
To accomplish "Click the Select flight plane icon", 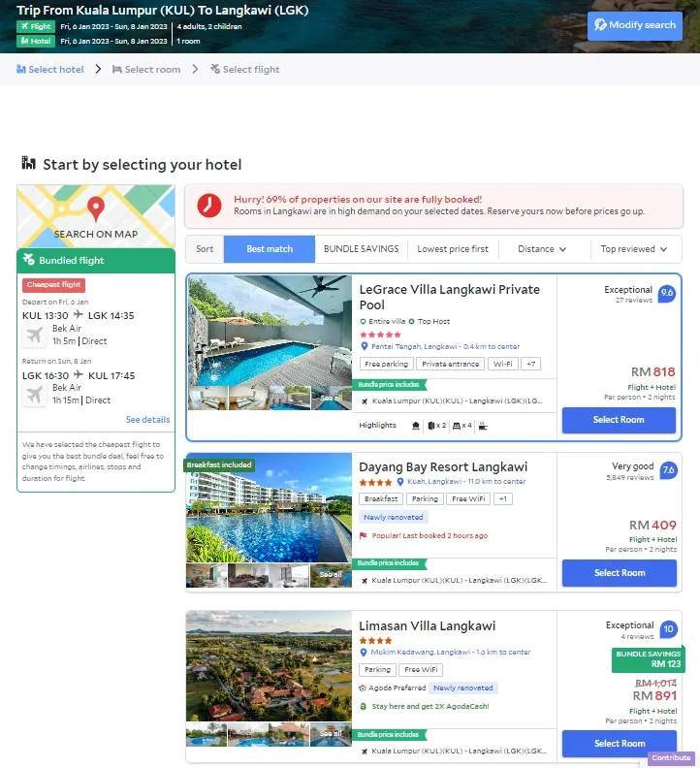I will [215, 69].
